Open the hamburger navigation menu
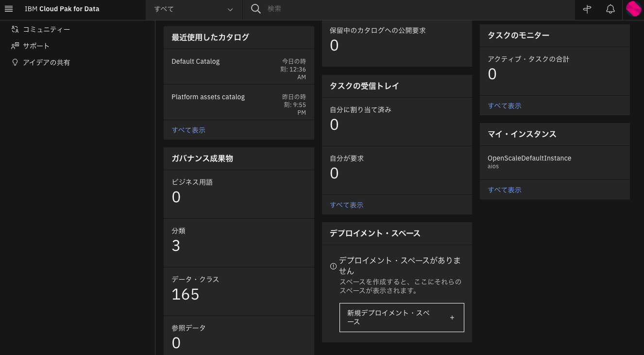Screen dimensions: 644x355 9,9
